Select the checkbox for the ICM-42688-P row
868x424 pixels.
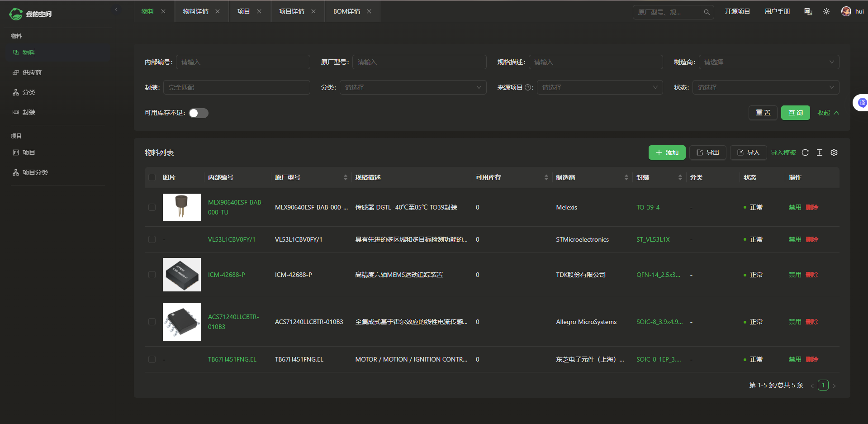coord(152,275)
